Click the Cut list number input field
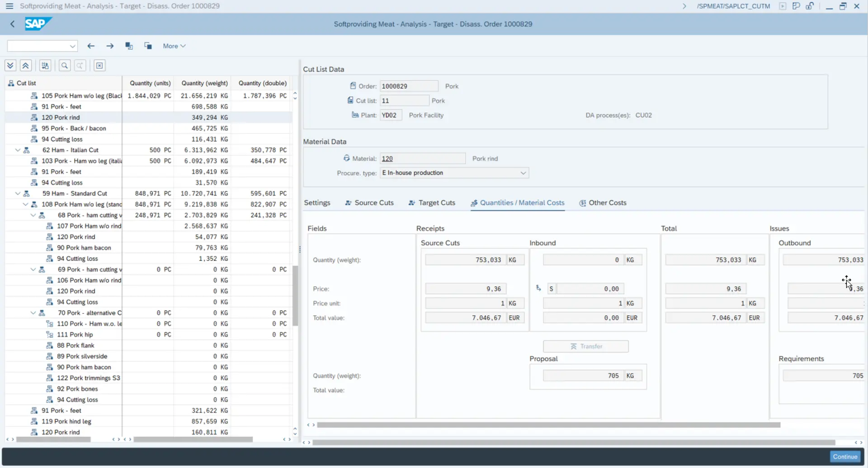The height and width of the screenshot is (468, 868). [x=405, y=101]
